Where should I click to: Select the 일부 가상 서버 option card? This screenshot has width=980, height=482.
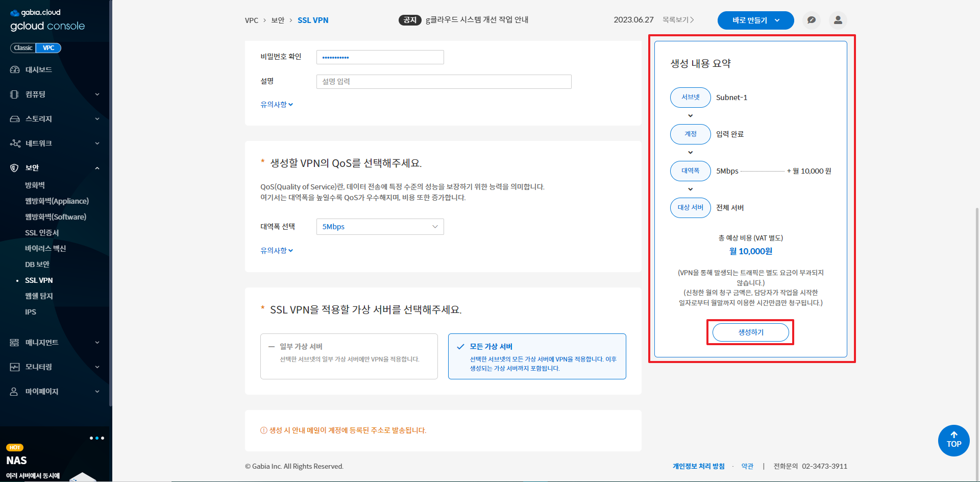(349, 356)
